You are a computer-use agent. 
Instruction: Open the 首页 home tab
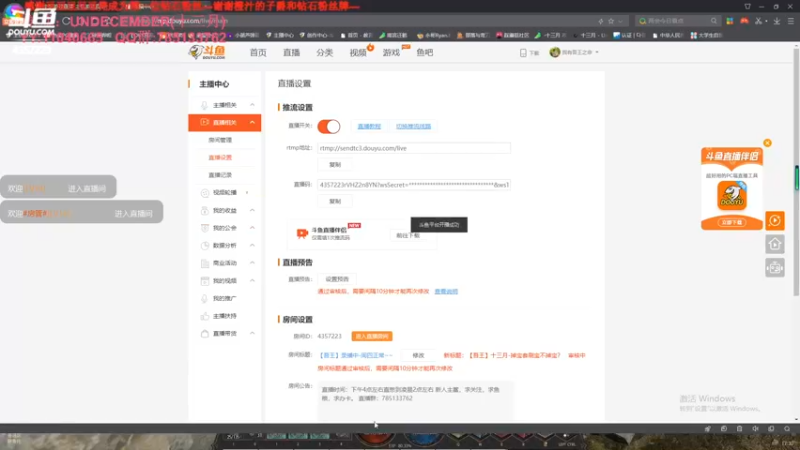coord(258,53)
